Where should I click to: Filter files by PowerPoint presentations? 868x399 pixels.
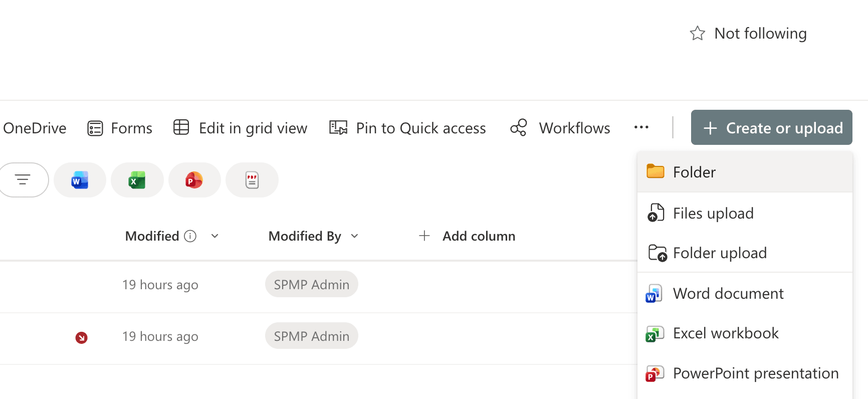click(194, 179)
